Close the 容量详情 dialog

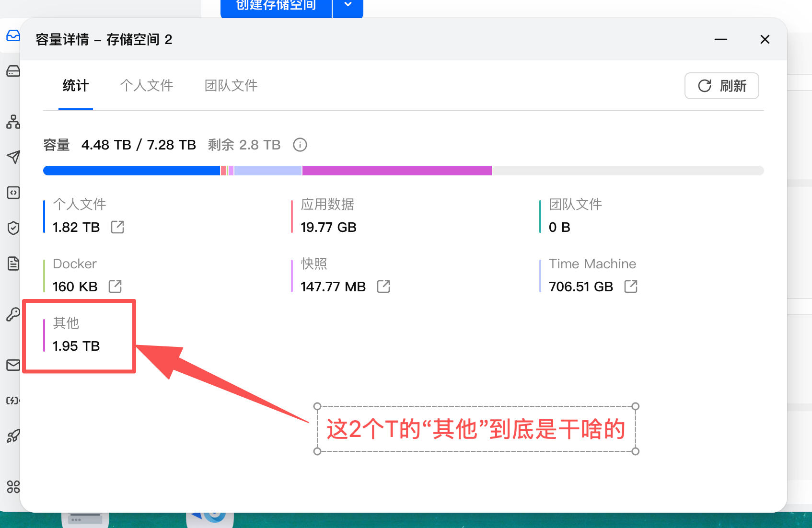pos(765,39)
